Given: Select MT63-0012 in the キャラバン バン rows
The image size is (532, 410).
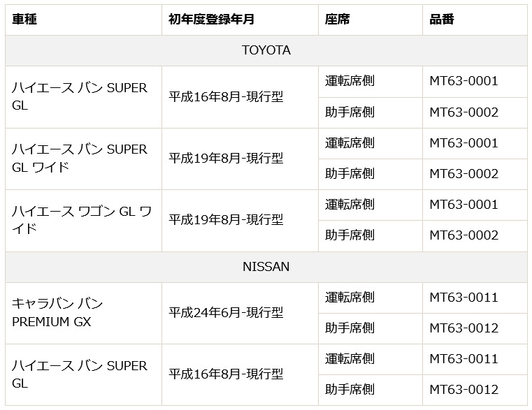Looking at the screenshot, I should point(463,328).
